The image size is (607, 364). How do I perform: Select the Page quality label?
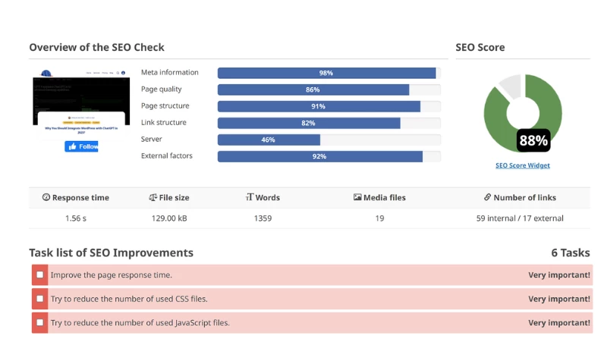160,89
